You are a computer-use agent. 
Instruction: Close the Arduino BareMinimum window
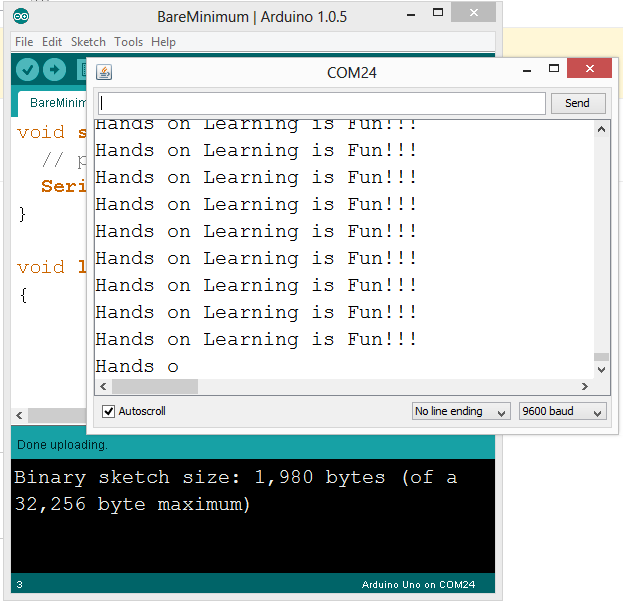point(474,13)
